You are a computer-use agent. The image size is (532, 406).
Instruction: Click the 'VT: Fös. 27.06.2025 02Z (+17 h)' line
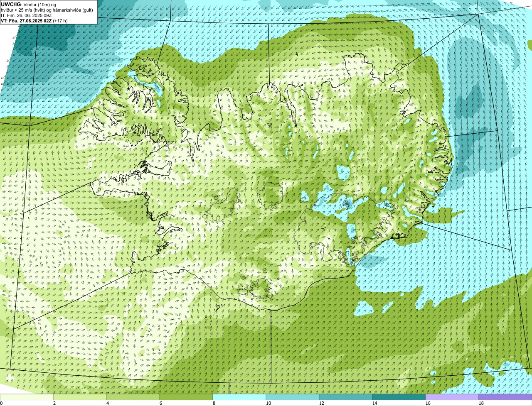click(x=34, y=21)
